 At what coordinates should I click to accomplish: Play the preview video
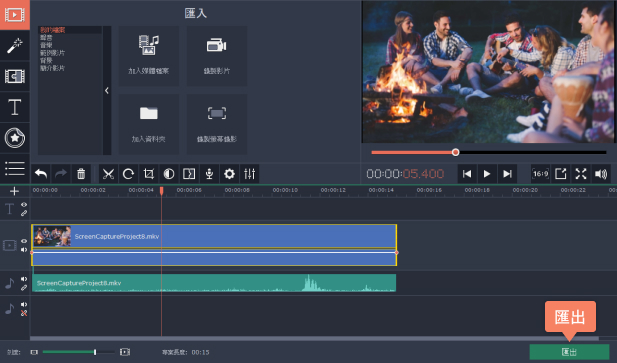coord(487,174)
